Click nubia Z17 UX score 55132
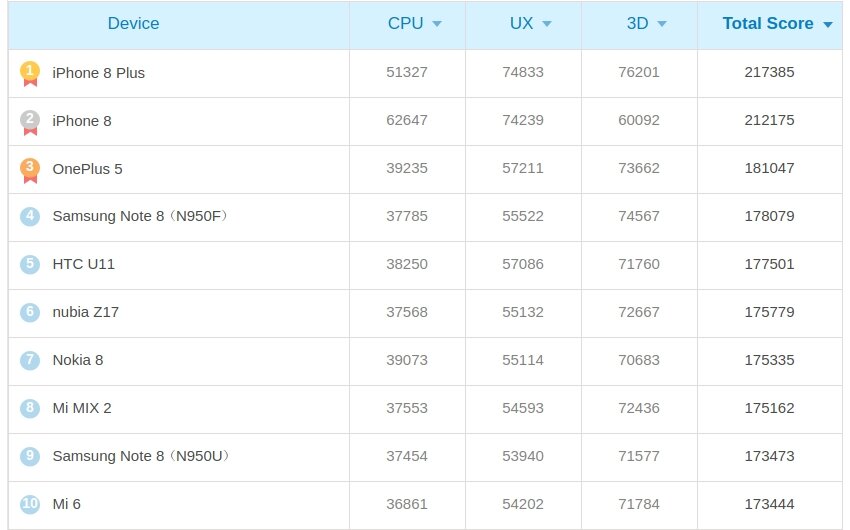Screen dimensions: 850x530 [x=523, y=312]
